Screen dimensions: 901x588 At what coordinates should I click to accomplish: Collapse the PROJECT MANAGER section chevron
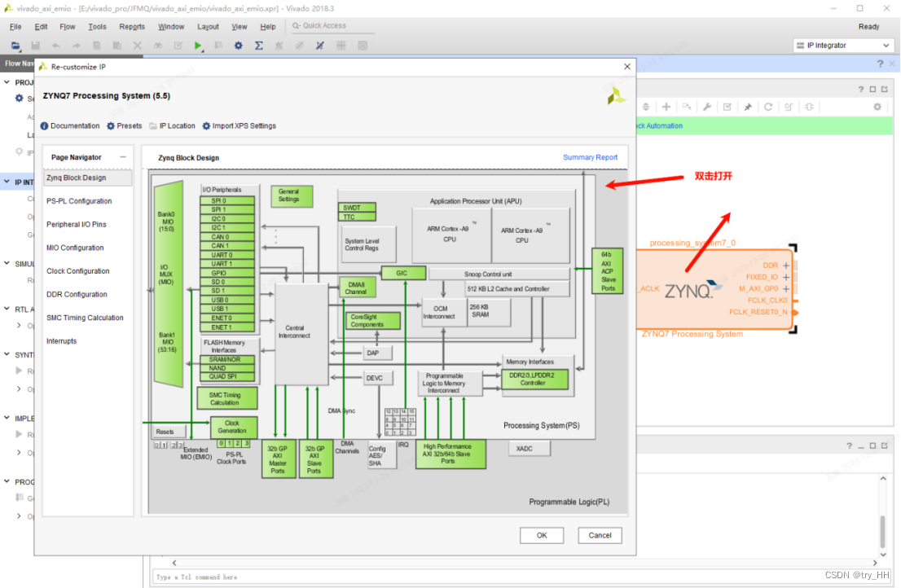(x=7, y=82)
